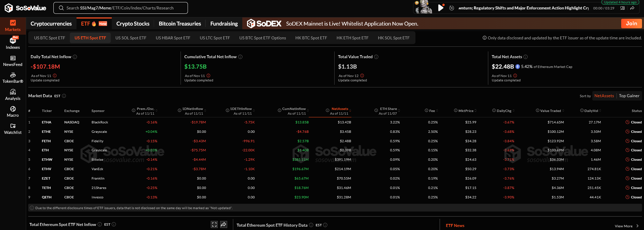Toggle sort by NetAssets
The height and width of the screenshot is (230, 644).
click(604, 96)
